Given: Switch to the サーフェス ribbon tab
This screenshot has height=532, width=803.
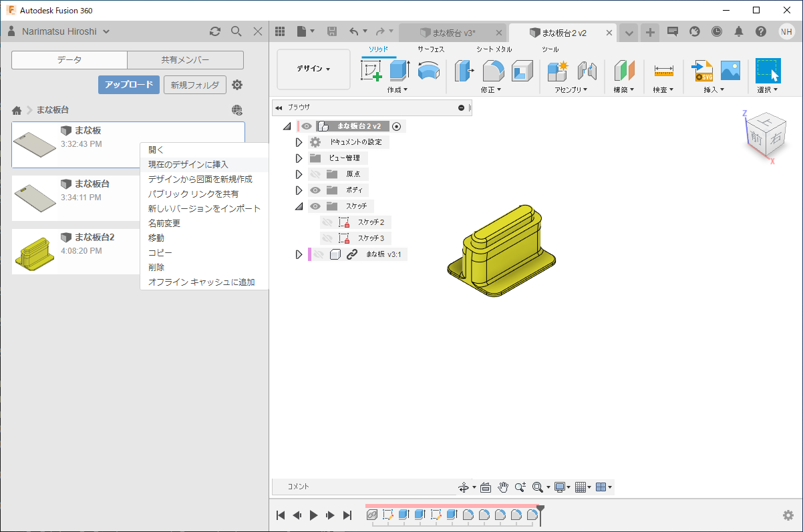Looking at the screenshot, I should [431, 49].
